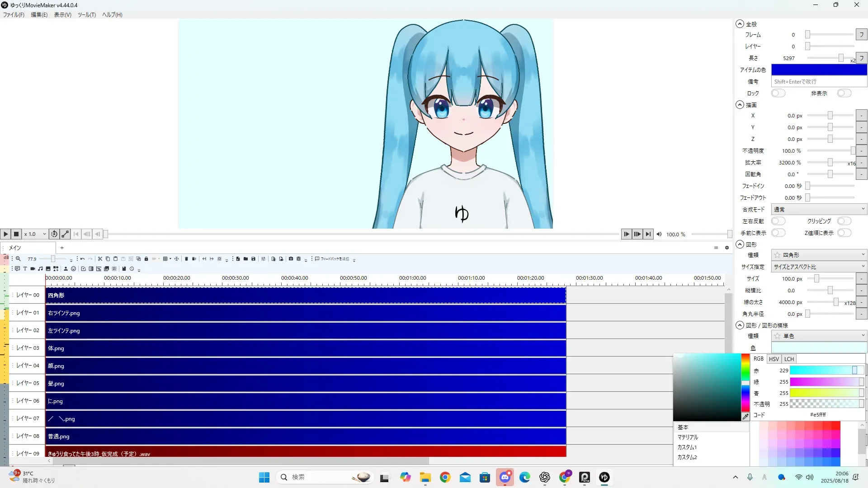
Task: Open the 合成モード blend mode dropdown
Action: tap(819, 209)
